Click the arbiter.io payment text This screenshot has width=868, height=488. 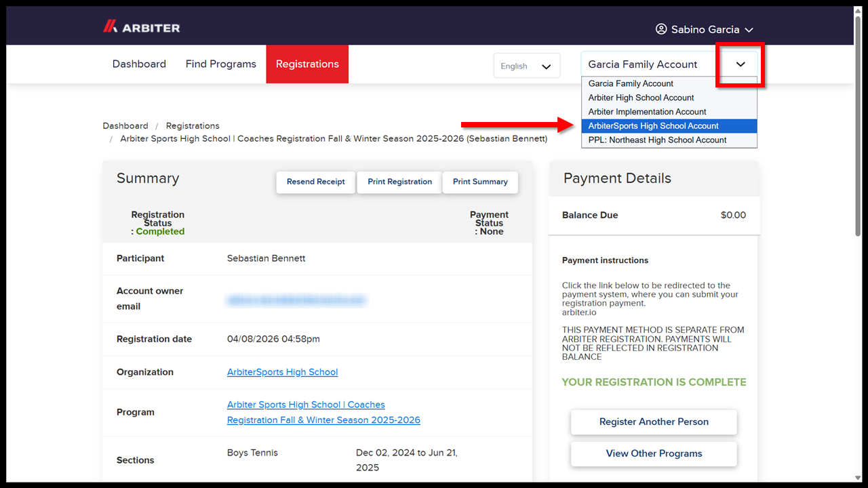click(x=580, y=312)
